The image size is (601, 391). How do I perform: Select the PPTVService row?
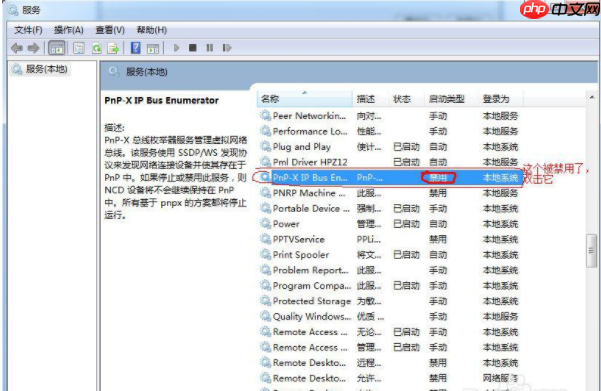[390, 239]
